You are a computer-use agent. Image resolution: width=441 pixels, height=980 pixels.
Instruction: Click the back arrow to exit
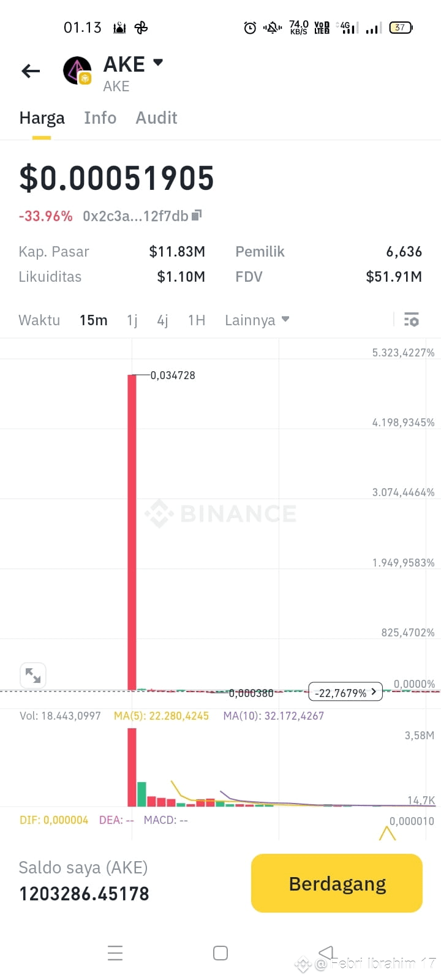coord(31,71)
